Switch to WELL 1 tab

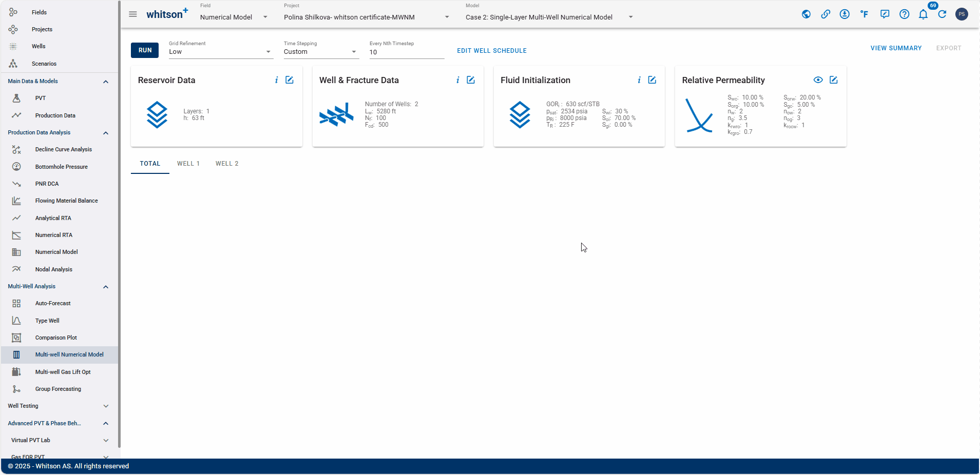(188, 164)
